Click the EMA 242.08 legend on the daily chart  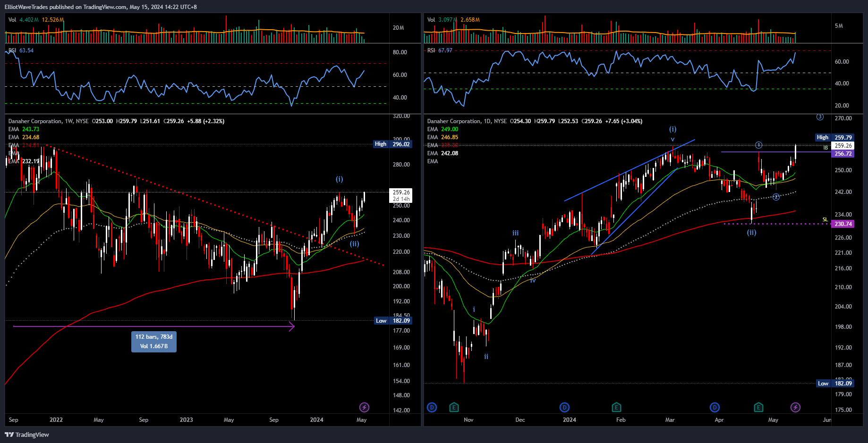click(443, 153)
